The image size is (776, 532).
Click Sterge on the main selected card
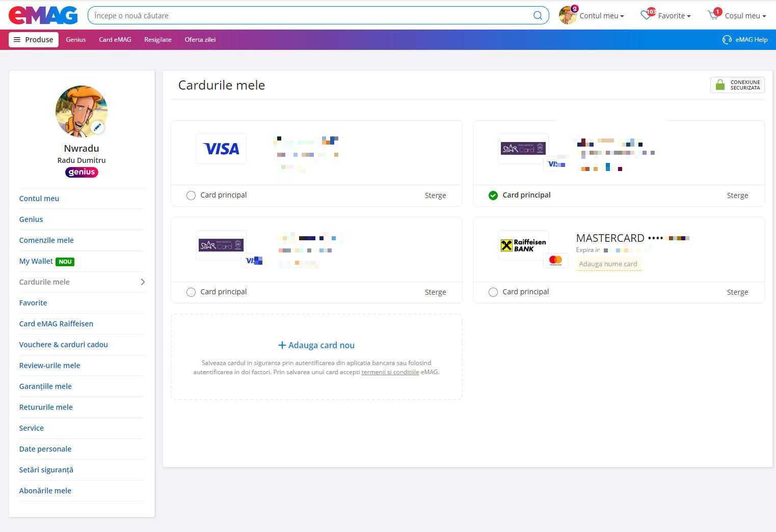(x=738, y=195)
